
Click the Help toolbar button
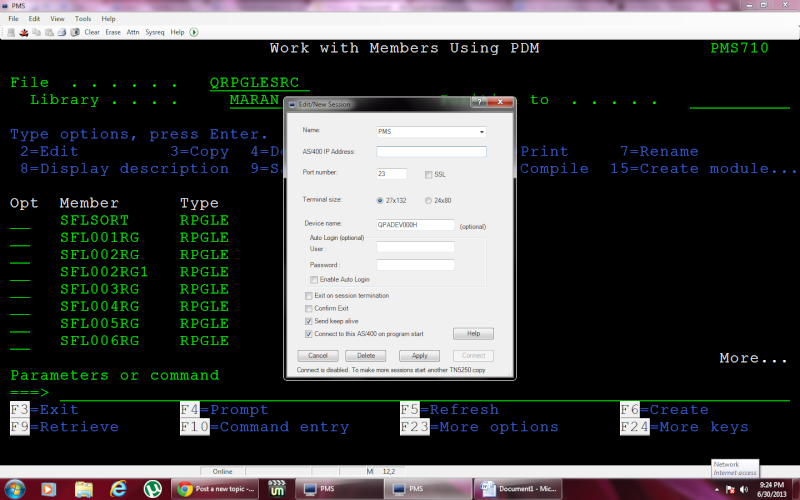coord(177,32)
